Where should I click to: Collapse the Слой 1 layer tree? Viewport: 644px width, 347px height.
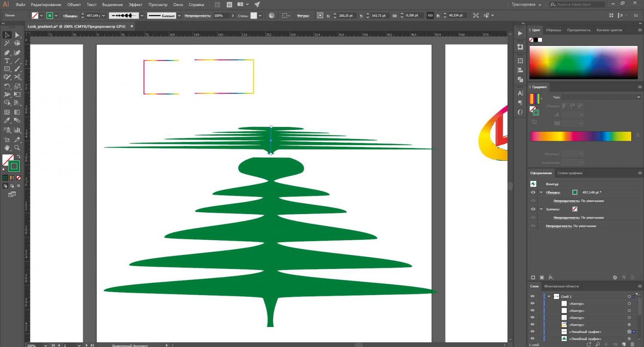(x=549, y=296)
